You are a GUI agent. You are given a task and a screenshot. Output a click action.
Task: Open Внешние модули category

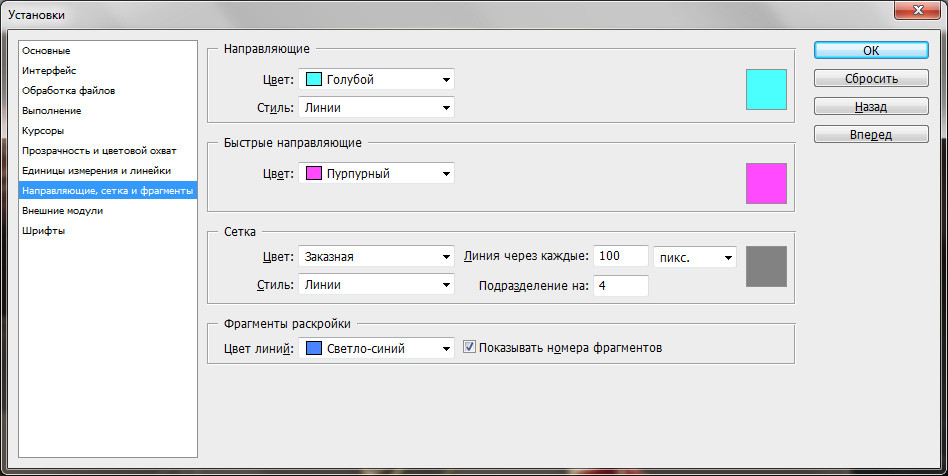coord(108,210)
